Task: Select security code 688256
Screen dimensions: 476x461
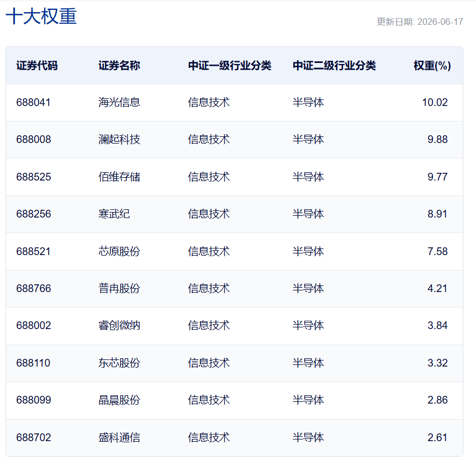Action: click(33, 214)
